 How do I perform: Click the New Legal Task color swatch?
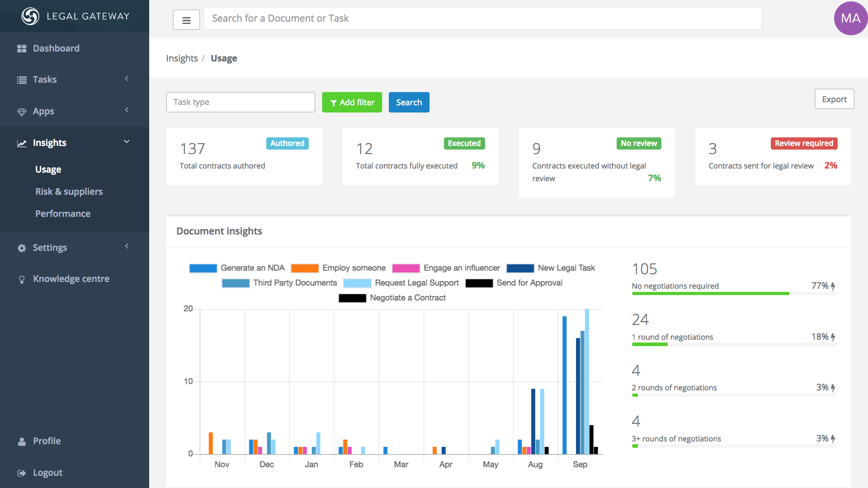click(x=520, y=268)
